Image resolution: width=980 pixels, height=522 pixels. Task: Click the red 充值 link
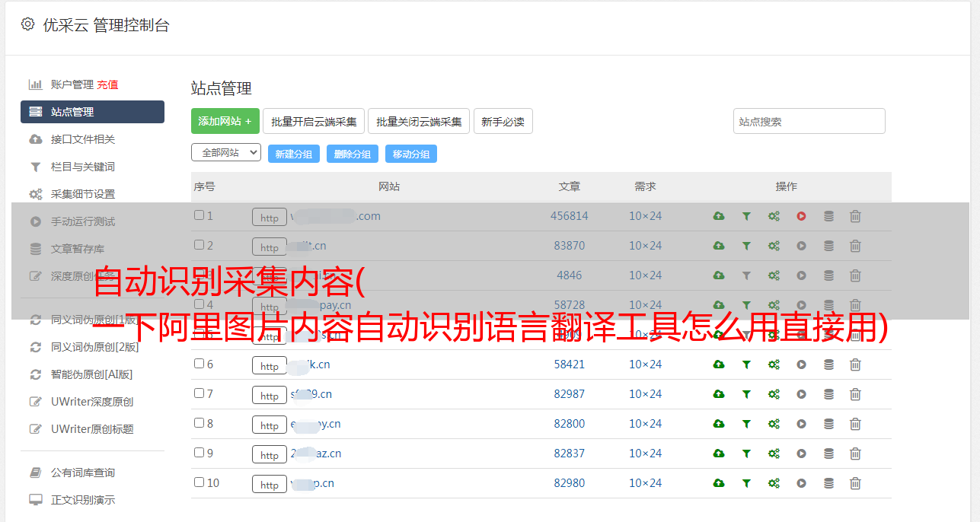tap(107, 84)
